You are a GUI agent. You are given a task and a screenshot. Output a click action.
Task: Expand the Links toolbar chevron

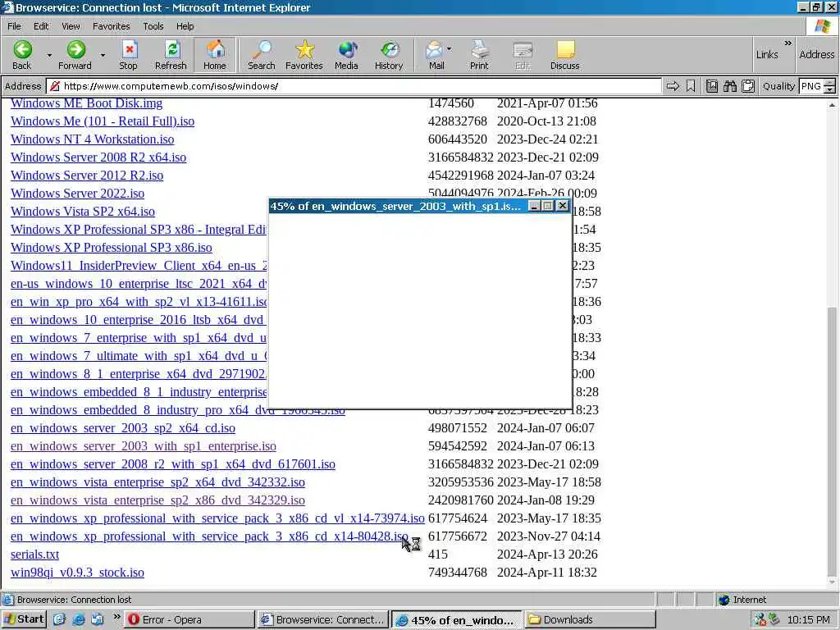pos(788,43)
